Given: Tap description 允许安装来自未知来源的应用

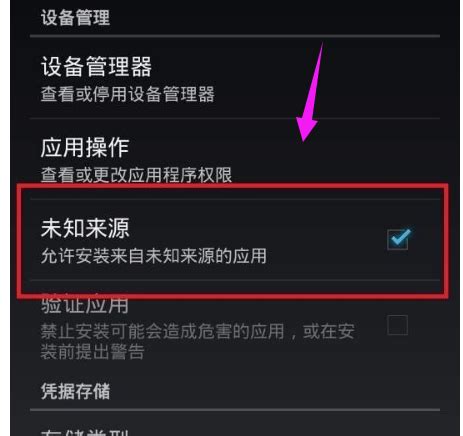Looking at the screenshot, I should (154, 256).
